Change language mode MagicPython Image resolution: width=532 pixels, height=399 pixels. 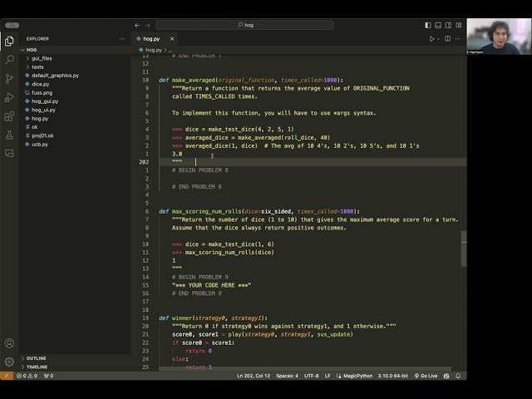coord(354,376)
